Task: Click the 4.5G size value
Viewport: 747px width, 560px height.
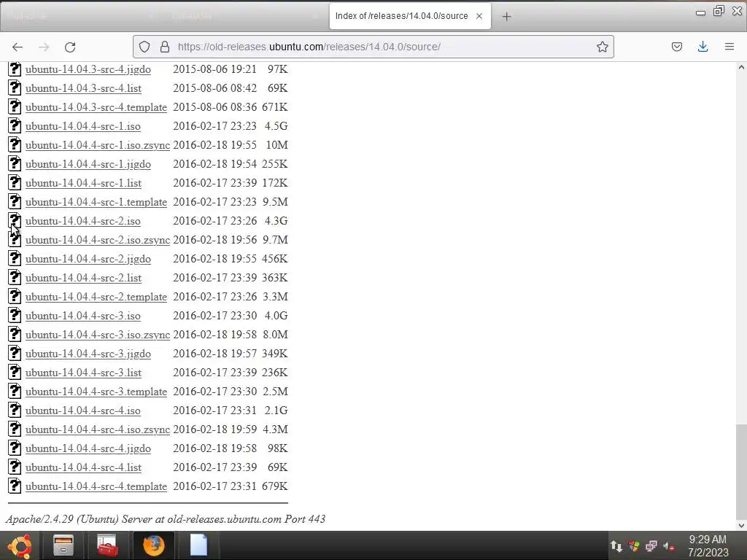Action: [x=276, y=126]
